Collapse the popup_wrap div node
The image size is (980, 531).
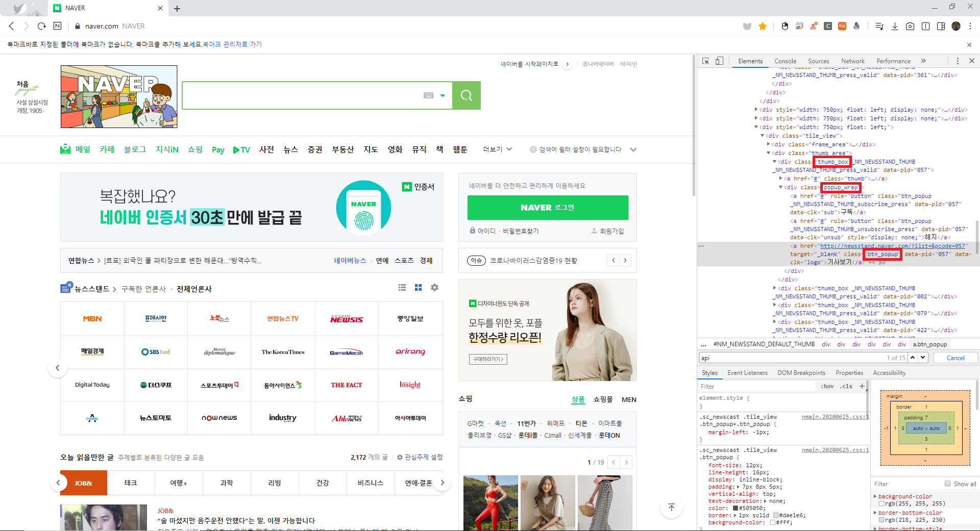[780, 187]
